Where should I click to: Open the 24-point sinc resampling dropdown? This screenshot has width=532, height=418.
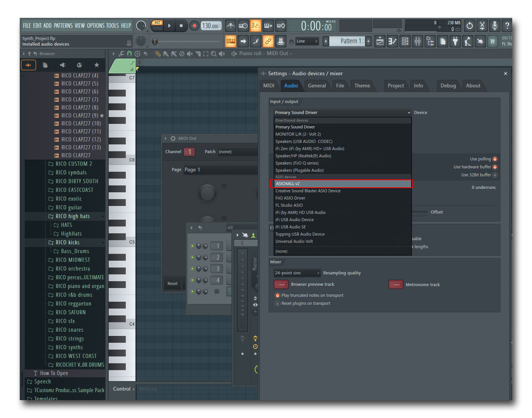pyautogui.click(x=297, y=273)
